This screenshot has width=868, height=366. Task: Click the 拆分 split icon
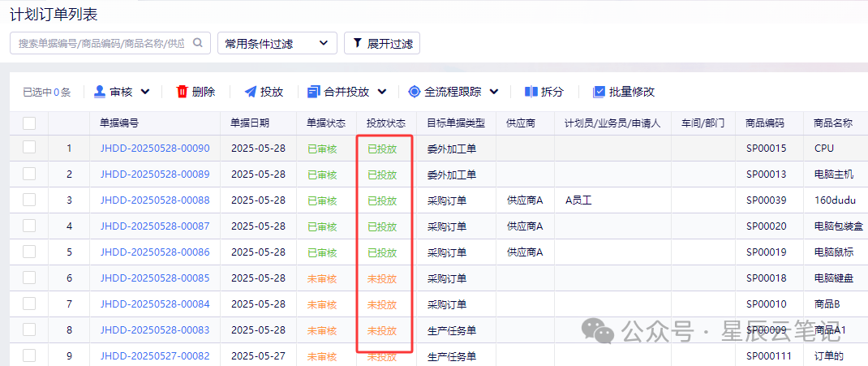(531, 92)
